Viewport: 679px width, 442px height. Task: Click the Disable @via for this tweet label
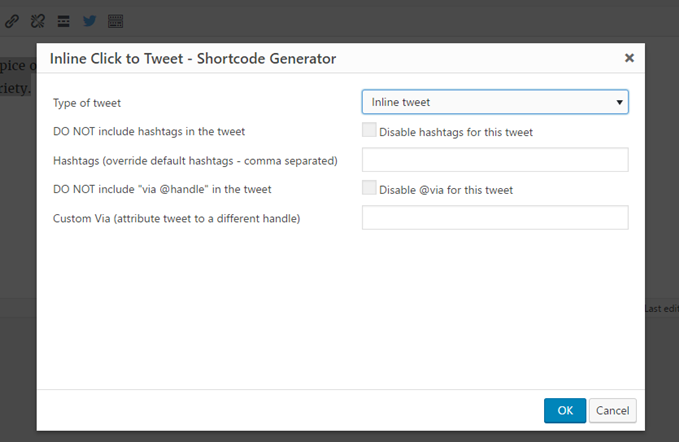click(446, 190)
